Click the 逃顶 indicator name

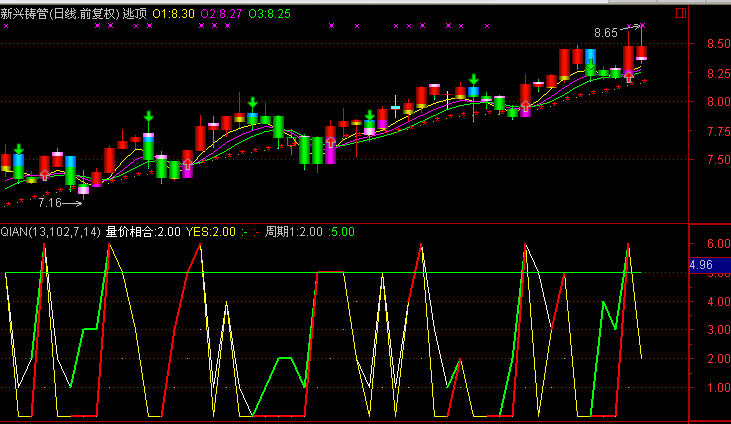[x=134, y=13]
